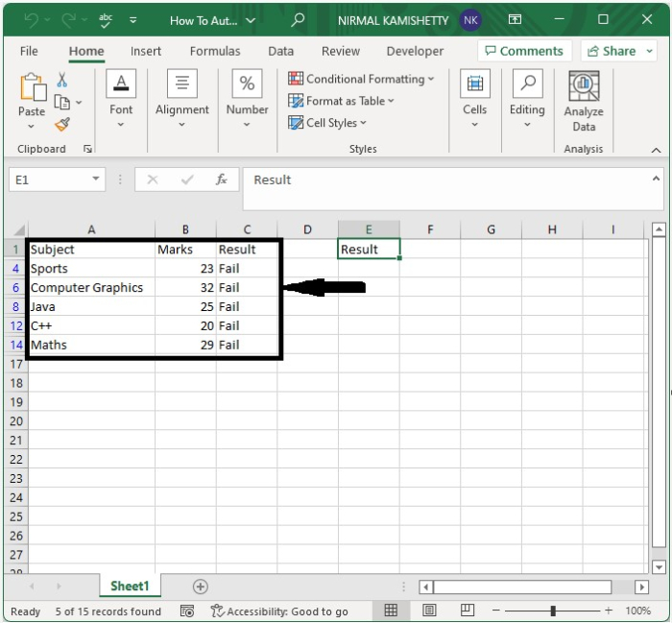Expand the Paste options arrow

32,126
